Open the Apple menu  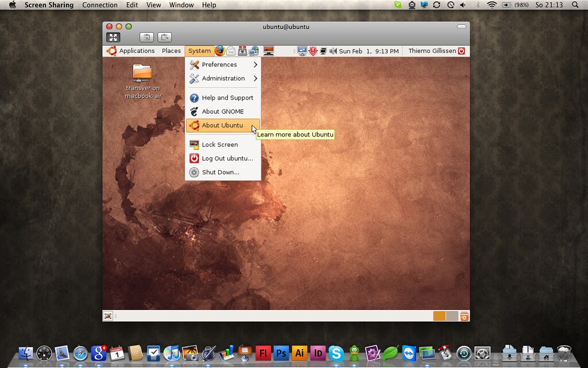[13, 5]
